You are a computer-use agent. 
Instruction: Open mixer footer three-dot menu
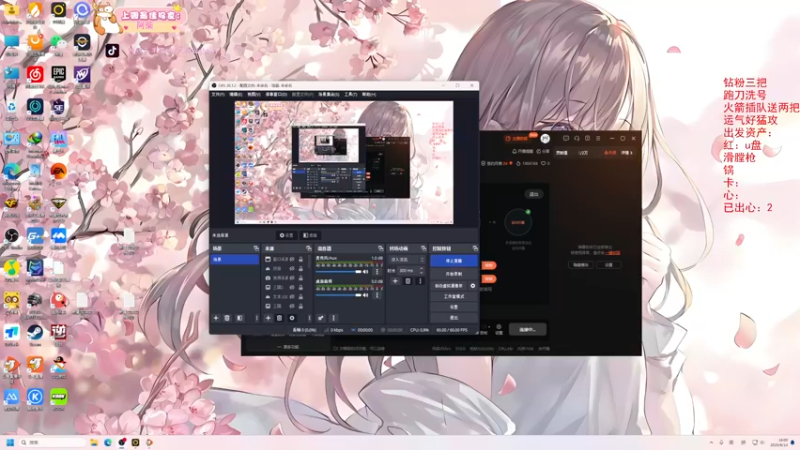pyautogui.click(x=334, y=318)
